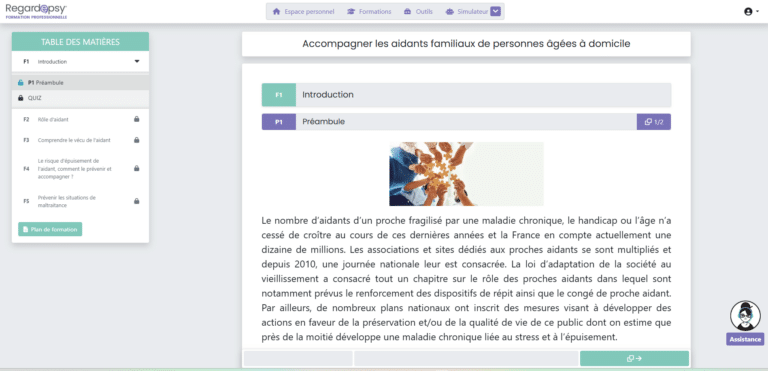Open F2 Rôle d'aidant chapter
Image resolution: width=768 pixels, height=371 pixels.
80,119
